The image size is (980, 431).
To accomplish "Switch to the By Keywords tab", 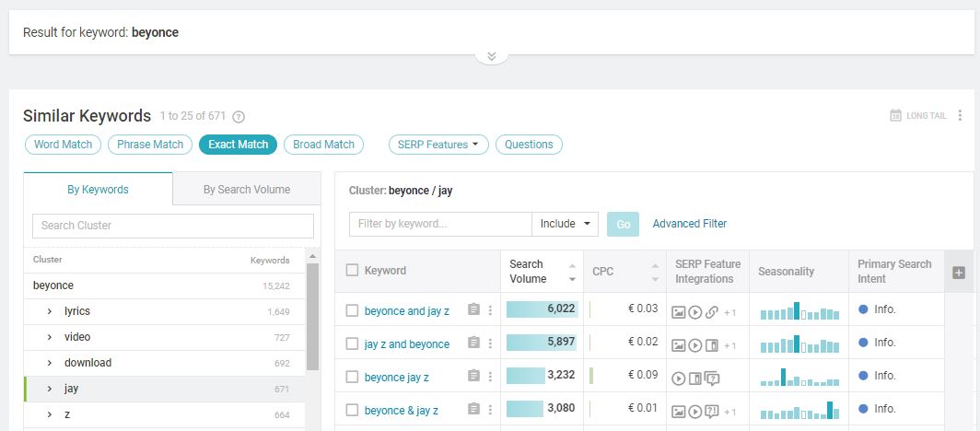I will pos(99,190).
